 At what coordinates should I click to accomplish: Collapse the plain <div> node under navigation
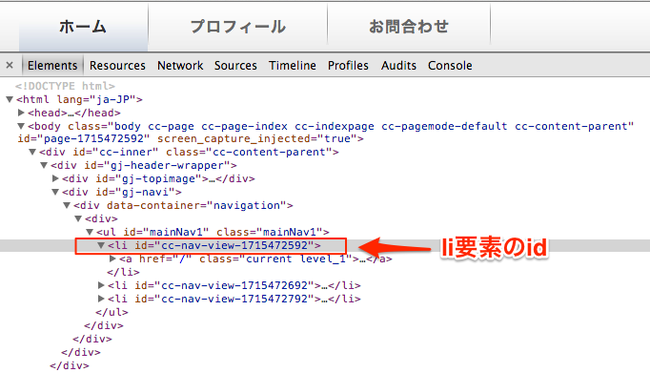click(78, 218)
